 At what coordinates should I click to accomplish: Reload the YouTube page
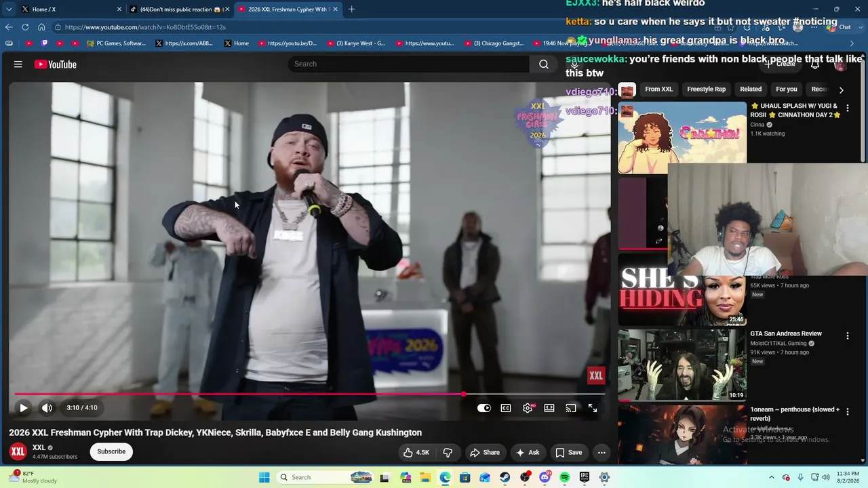tap(25, 27)
